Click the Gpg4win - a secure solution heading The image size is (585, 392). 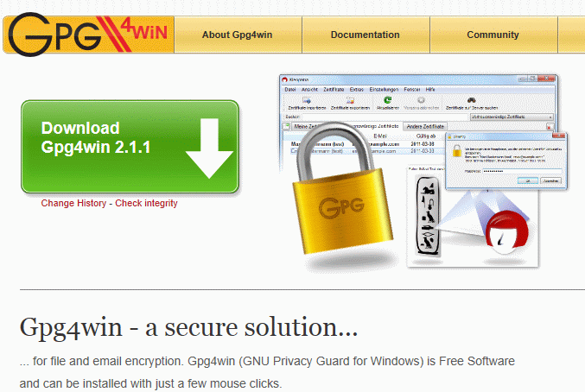click(188, 327)
